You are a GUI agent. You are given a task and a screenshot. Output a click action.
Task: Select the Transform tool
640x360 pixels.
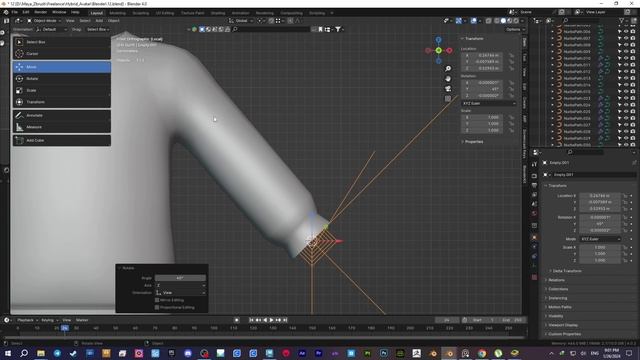pyautogui.click(x=62, y=102)
